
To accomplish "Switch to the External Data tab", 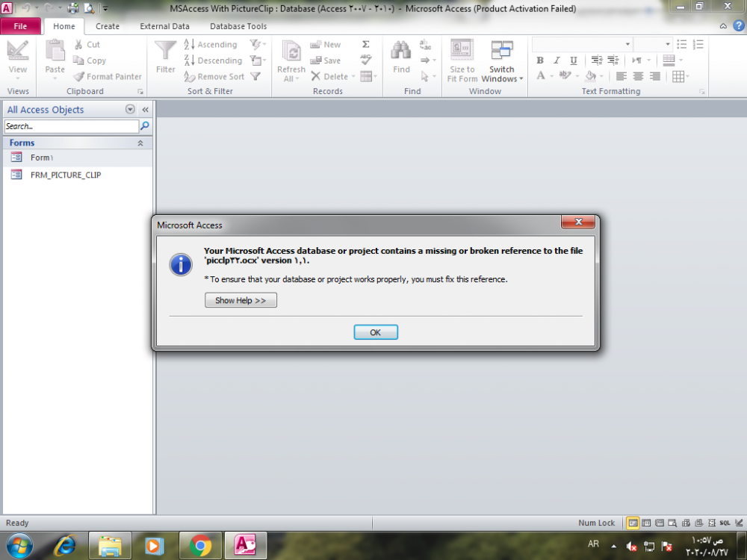I will [164, 26].
